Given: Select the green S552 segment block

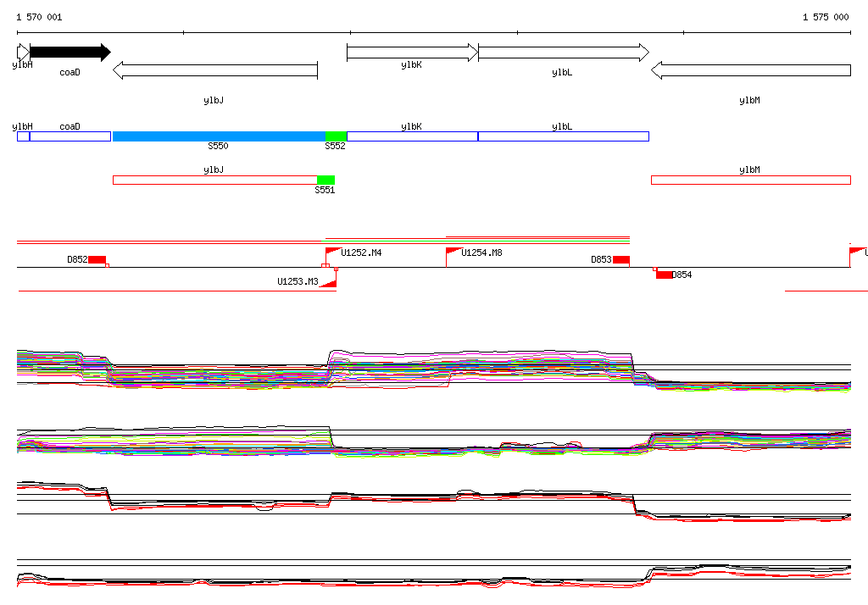Looking at the screenshot, I should [336, 136].
